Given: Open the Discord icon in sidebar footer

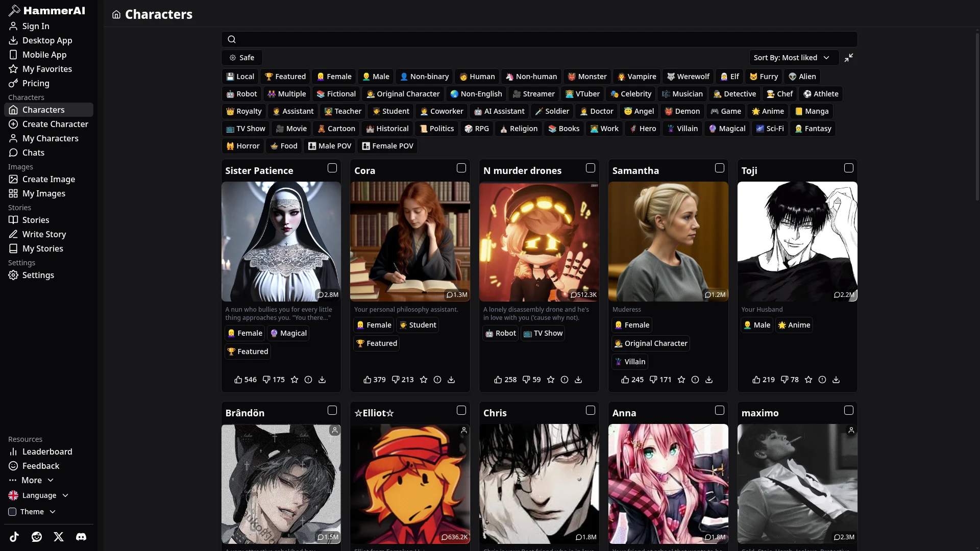Looking at the screenshot, I should click(81, 537).
